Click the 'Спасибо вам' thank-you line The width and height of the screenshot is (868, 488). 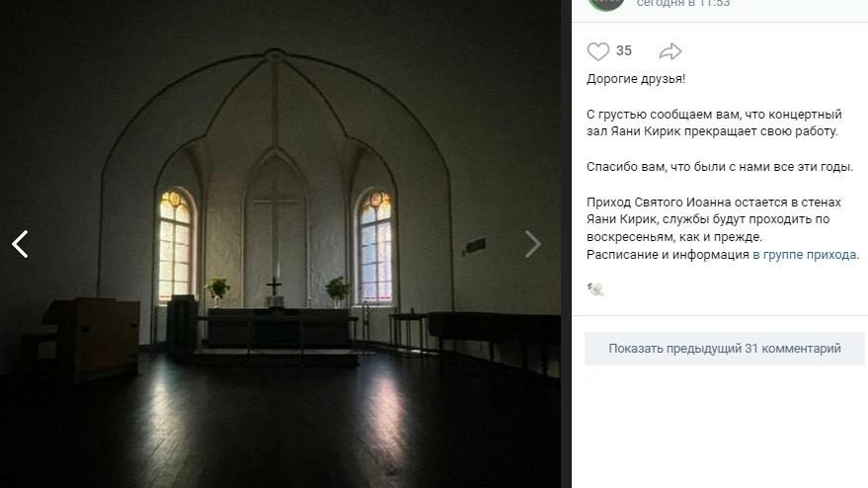720,167
